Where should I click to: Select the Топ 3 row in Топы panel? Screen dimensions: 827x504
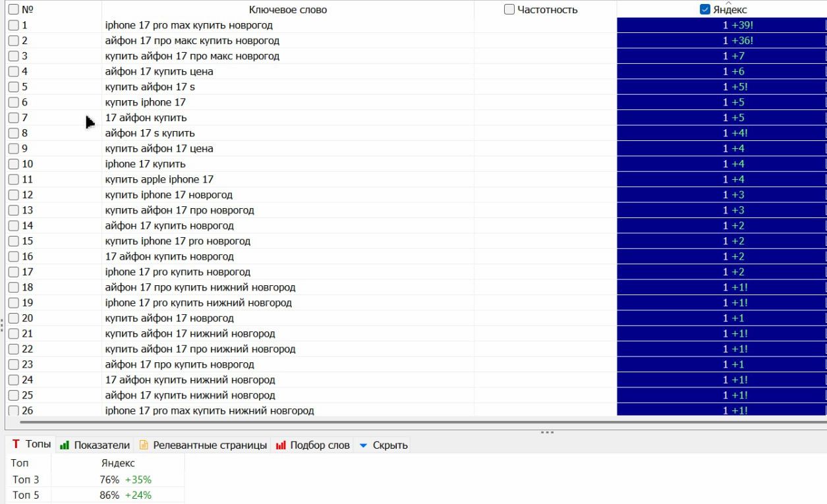pos(26,480)
